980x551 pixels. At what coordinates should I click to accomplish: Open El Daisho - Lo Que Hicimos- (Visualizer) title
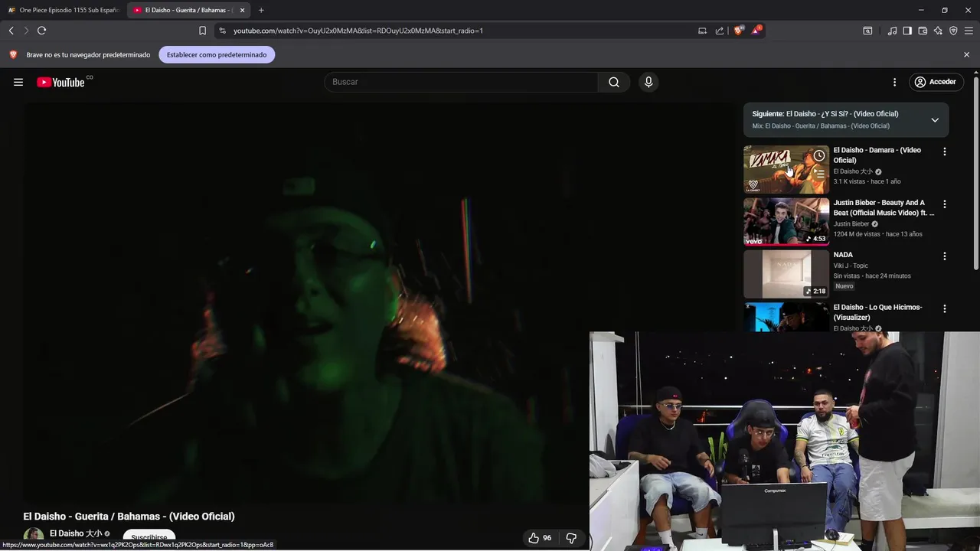coord(877,312)
